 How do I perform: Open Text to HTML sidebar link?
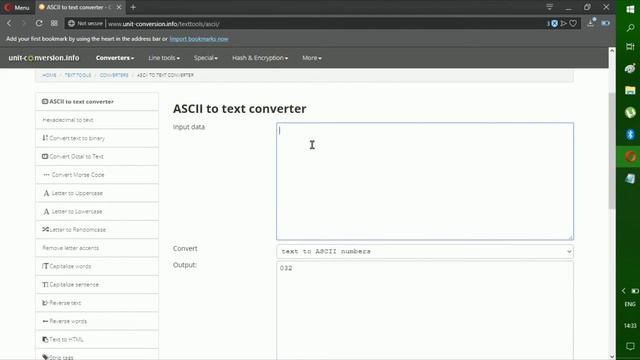[x=97, y=340]
